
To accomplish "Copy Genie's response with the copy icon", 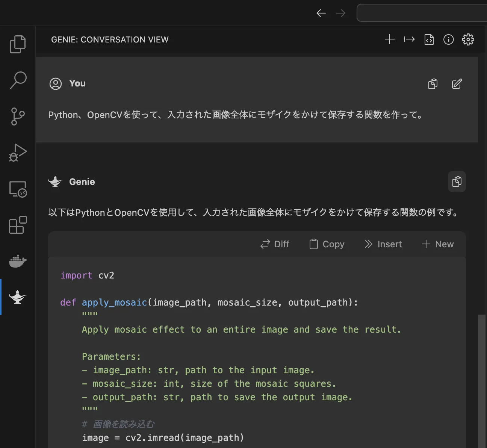I will pos(457,182).
